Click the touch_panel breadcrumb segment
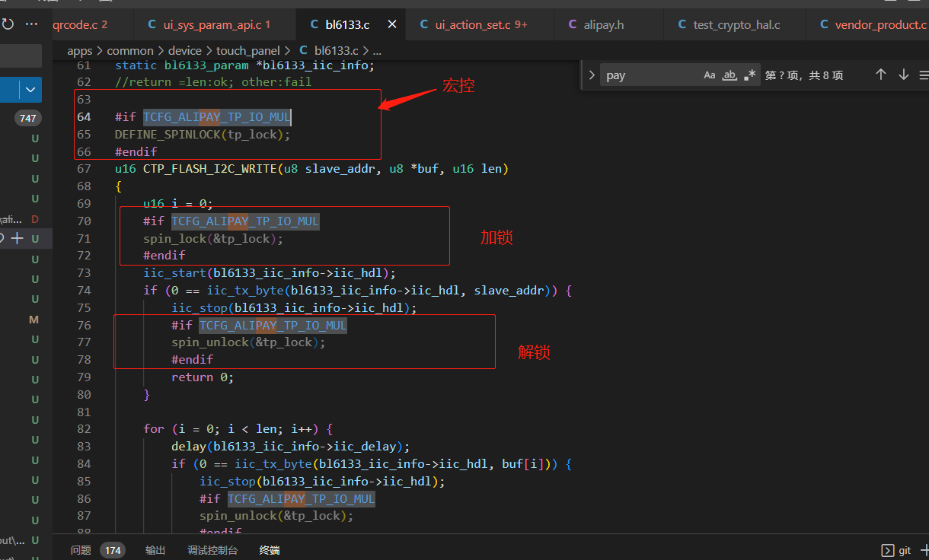929x560 pixels. 248,50
